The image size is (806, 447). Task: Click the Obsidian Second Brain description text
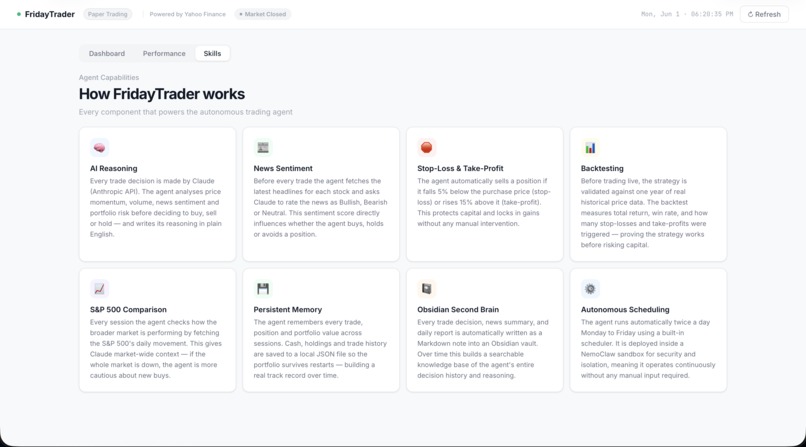coord(483,349)
